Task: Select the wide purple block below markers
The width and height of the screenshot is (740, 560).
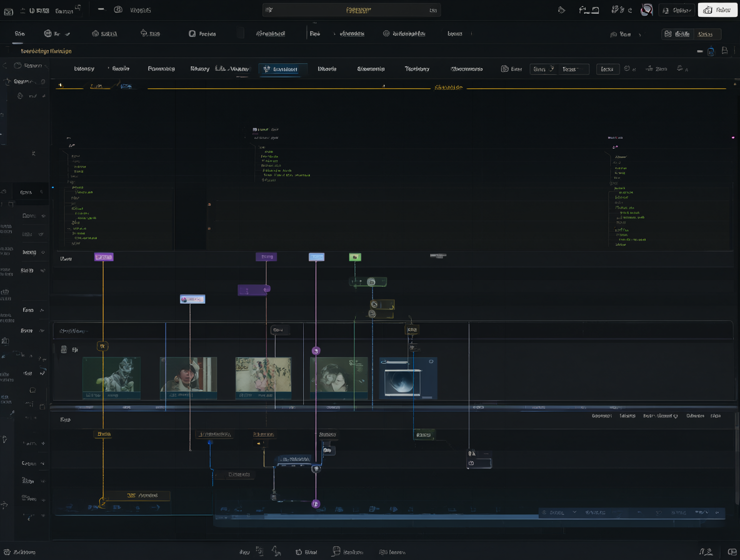Action: (x=254, y=290)
